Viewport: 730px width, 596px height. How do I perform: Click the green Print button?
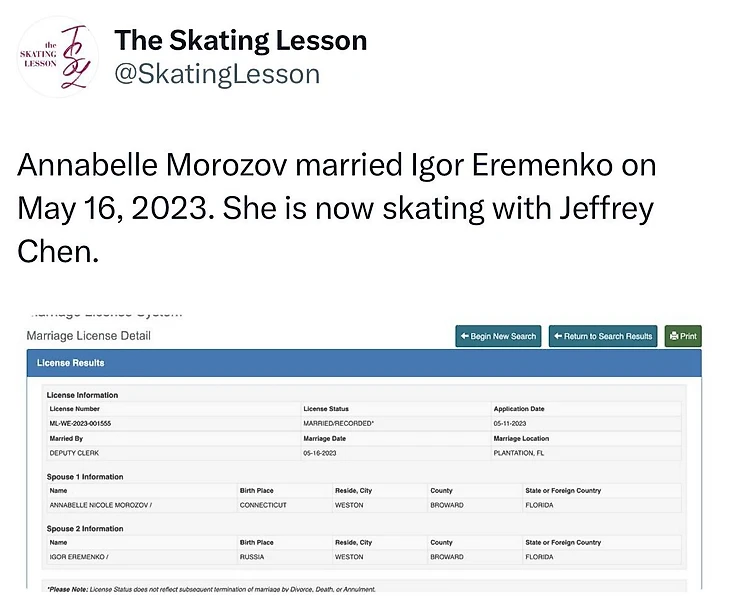tap(683, 336)
